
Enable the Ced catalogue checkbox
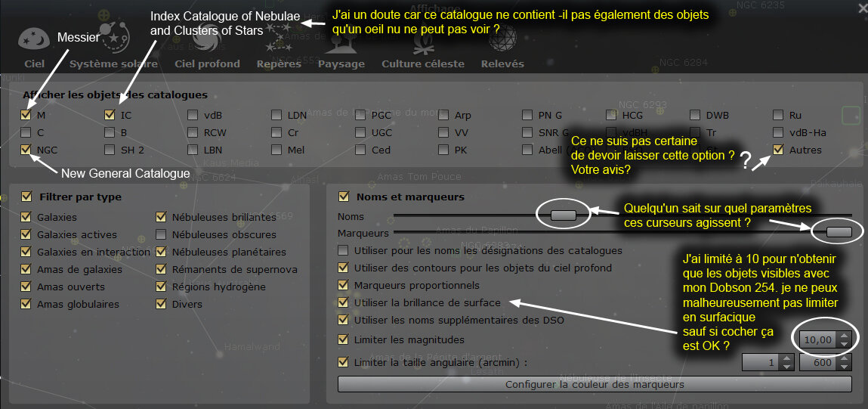pyautogui.click(x=360, y=150)
